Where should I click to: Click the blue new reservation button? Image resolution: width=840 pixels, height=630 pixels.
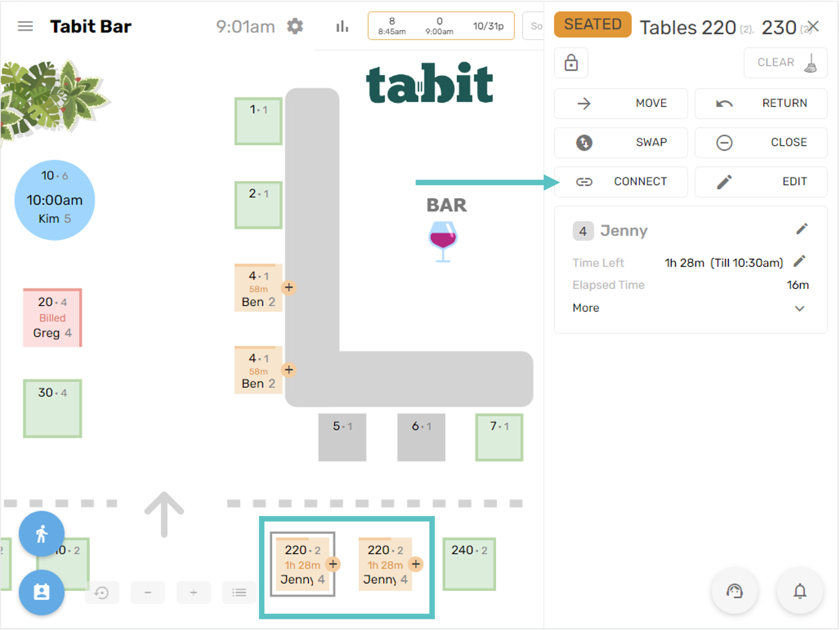coord(41,592)
